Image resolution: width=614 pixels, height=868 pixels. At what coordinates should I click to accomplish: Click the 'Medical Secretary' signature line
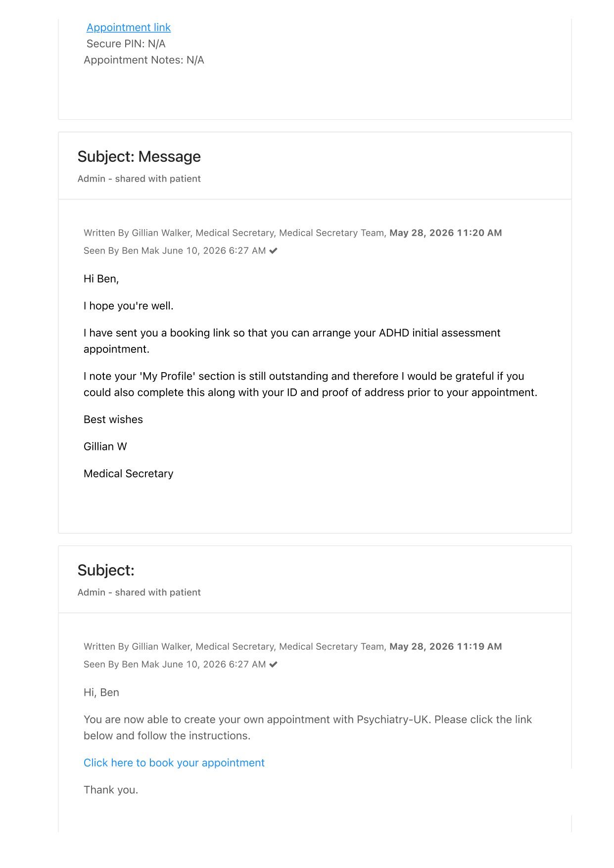tap(129, 474)
